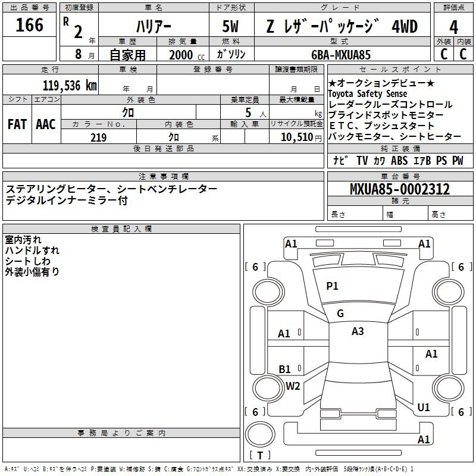
Task: Select the W2 repair mark
Action: point(293,386)
